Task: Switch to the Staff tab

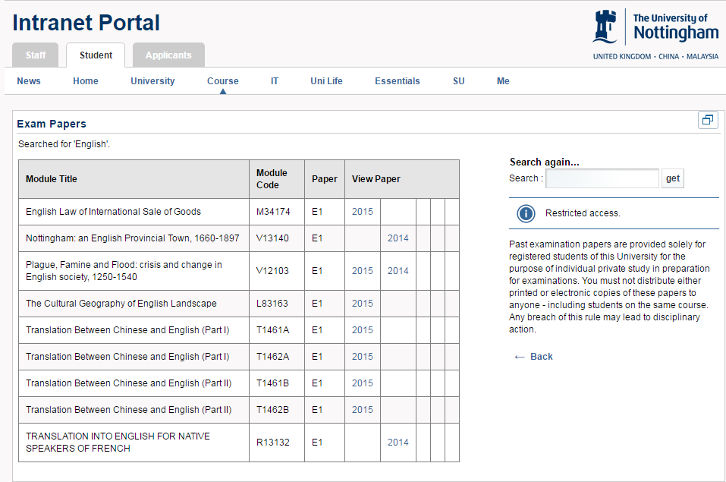Action: pyautogui.click(x=35, y=55)
